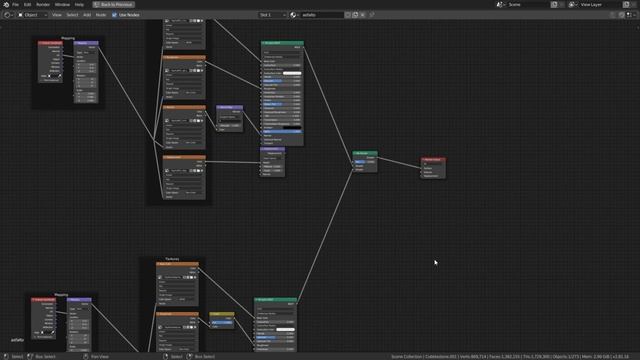The image size is (640, 360).
Task: Open the Render menu
Action: click(x=43, y=4)
